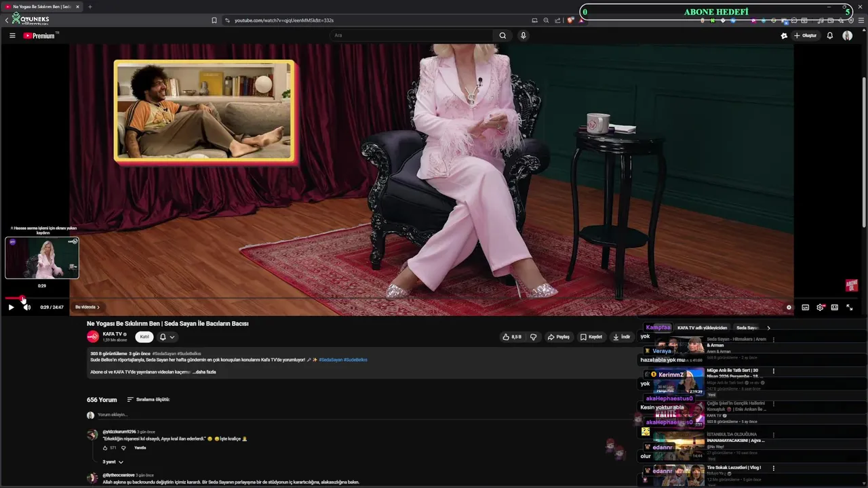Screen dimensions: 868x488
Task: Bookmark page with address bar bookmark icon
Action: (x=214, y=20)
